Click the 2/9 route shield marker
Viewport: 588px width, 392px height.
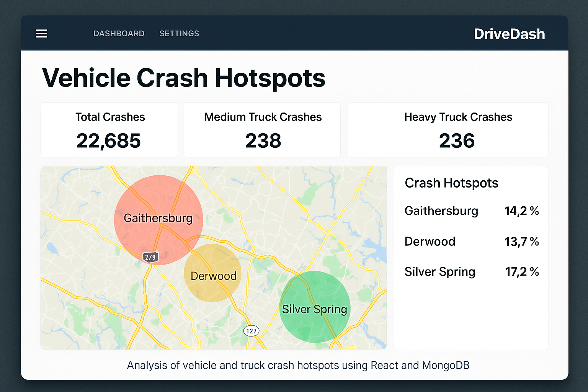coord(150,257)
